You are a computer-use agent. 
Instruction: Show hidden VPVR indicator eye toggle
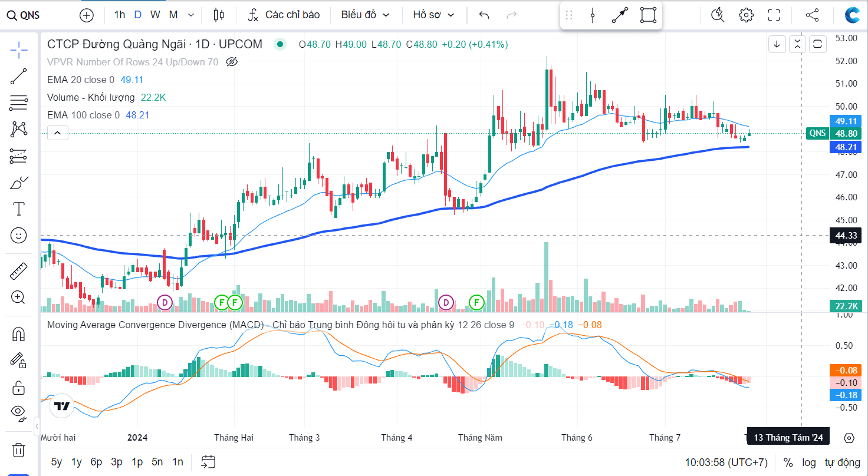[x=232, y=62]
